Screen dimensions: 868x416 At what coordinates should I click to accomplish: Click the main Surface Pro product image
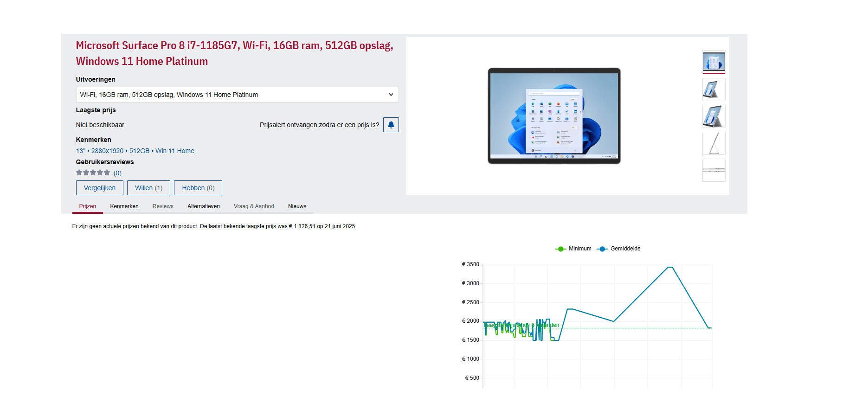(554, 116)
